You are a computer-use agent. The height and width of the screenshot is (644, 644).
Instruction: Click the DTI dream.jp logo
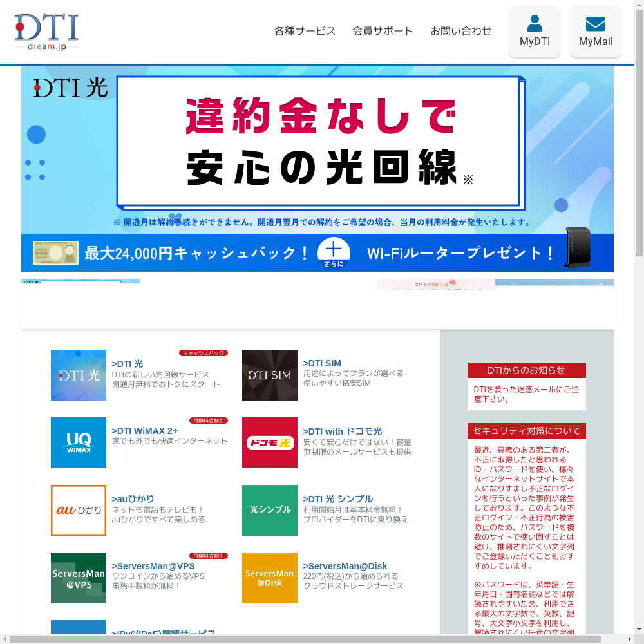[46, 32]
